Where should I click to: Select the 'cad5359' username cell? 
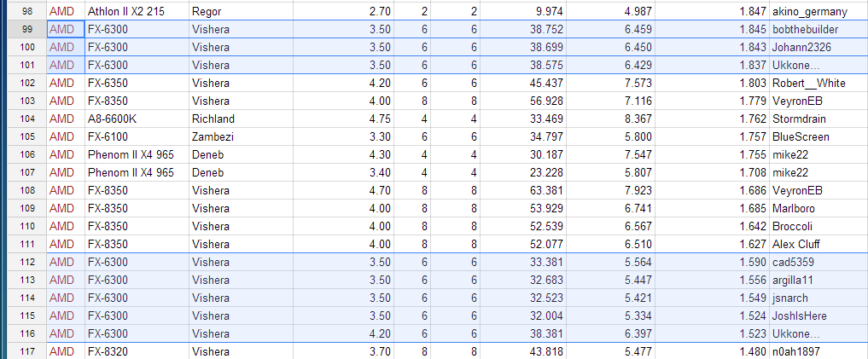(818, 262)
